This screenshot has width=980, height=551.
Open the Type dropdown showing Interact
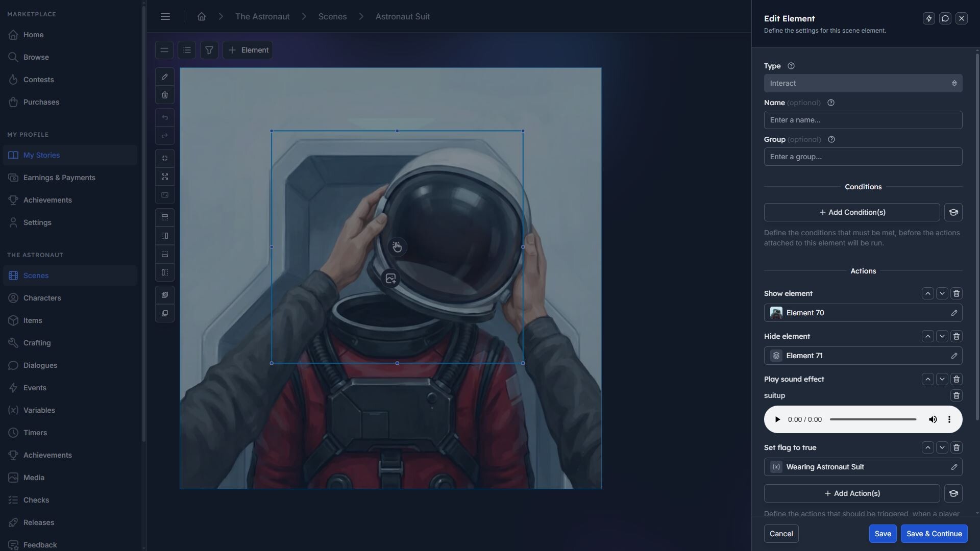click(863, 83)
